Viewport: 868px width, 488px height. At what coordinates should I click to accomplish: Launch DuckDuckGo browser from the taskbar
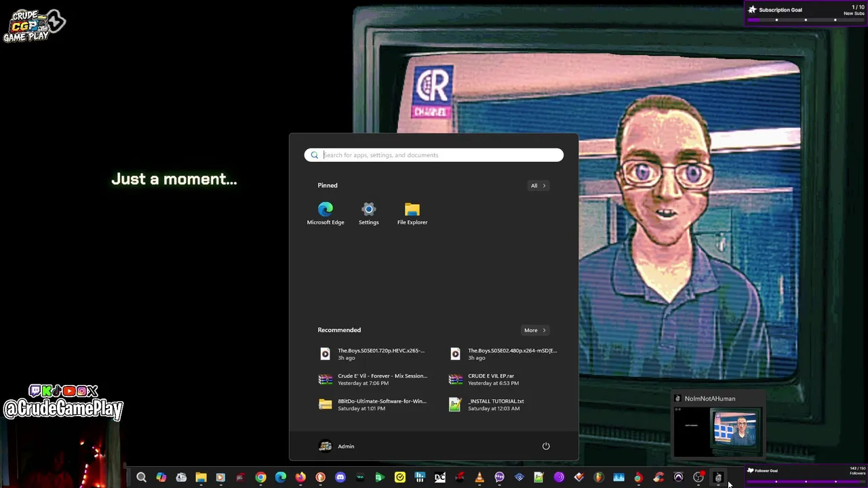click(320, 478)
